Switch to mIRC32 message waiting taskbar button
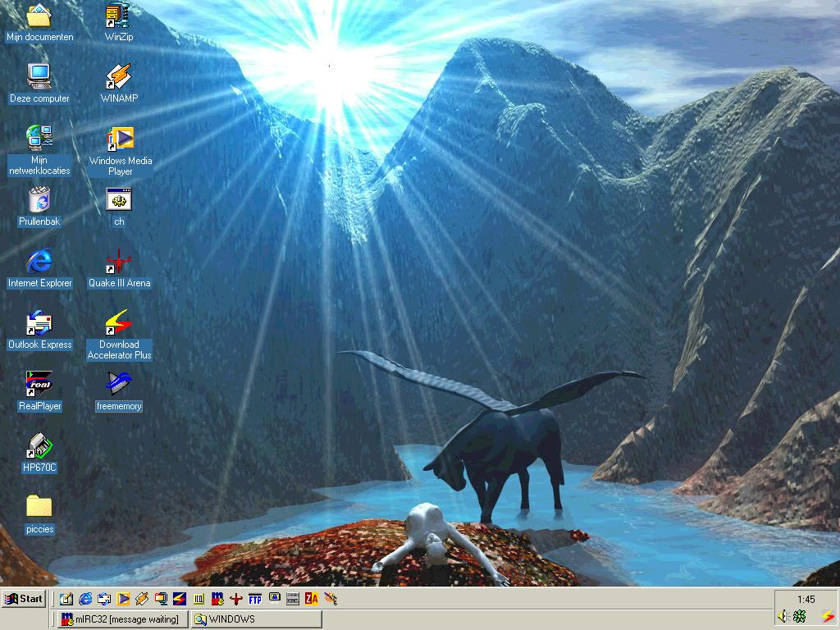 pyautogui.click(x=120, y=619)
